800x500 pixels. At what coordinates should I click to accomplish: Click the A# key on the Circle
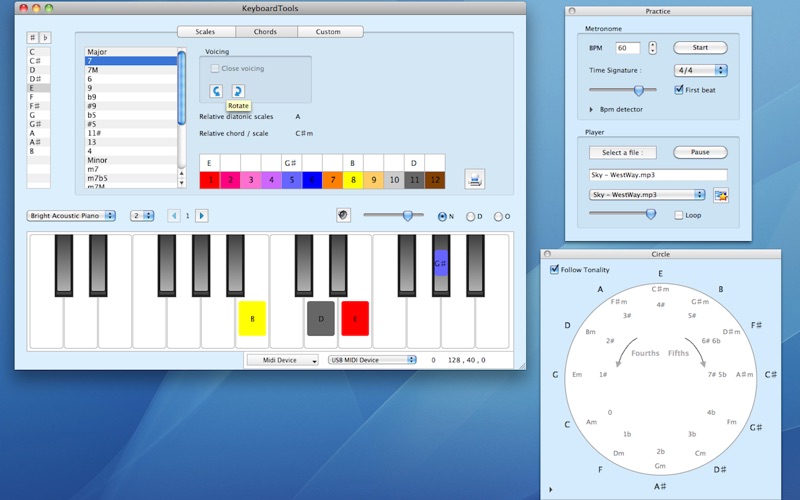(x=660, y=486)
